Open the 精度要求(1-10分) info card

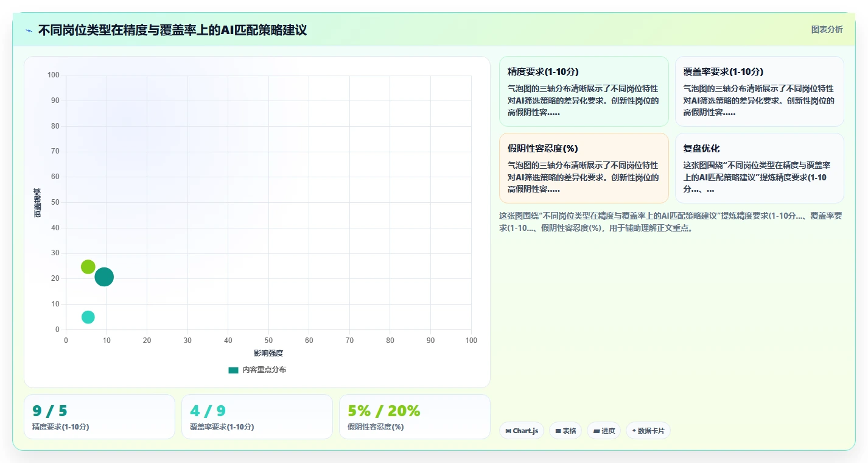pos(584,91)
